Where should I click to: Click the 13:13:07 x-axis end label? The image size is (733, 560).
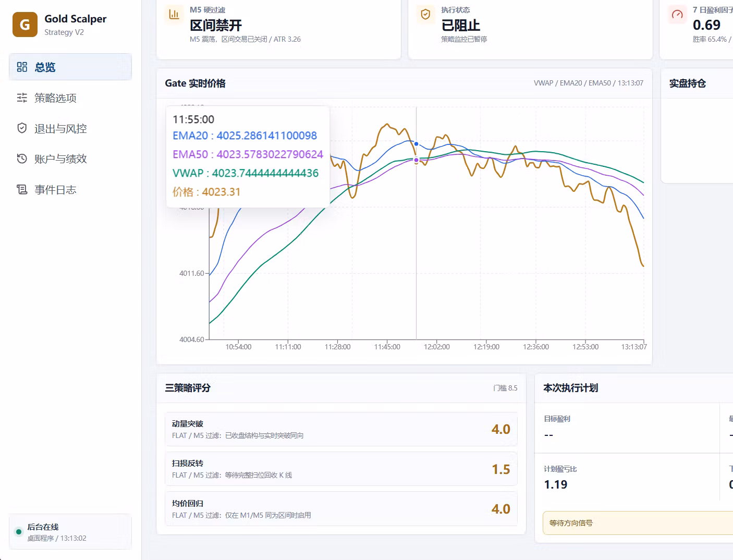(634, 347)
